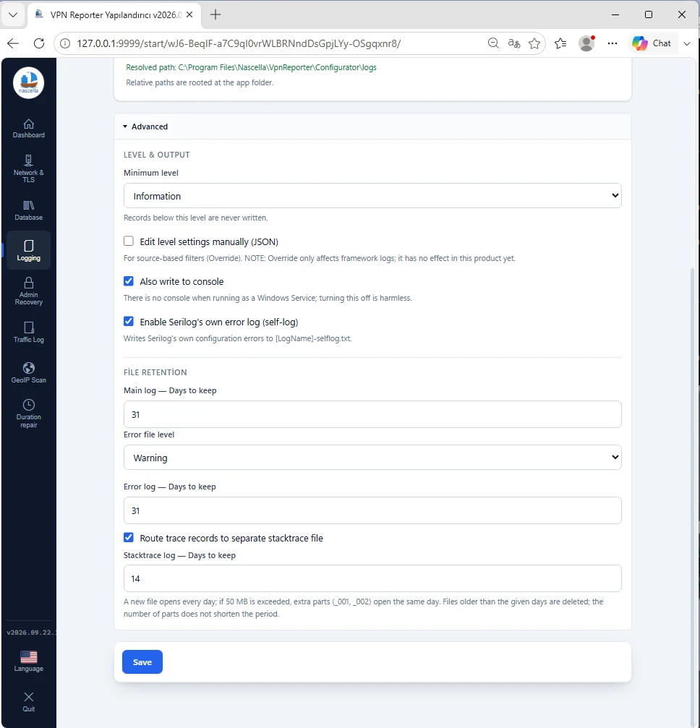Click the Resolved path text
Viewport: 700px width, 728px height.
tap(251, 67)
